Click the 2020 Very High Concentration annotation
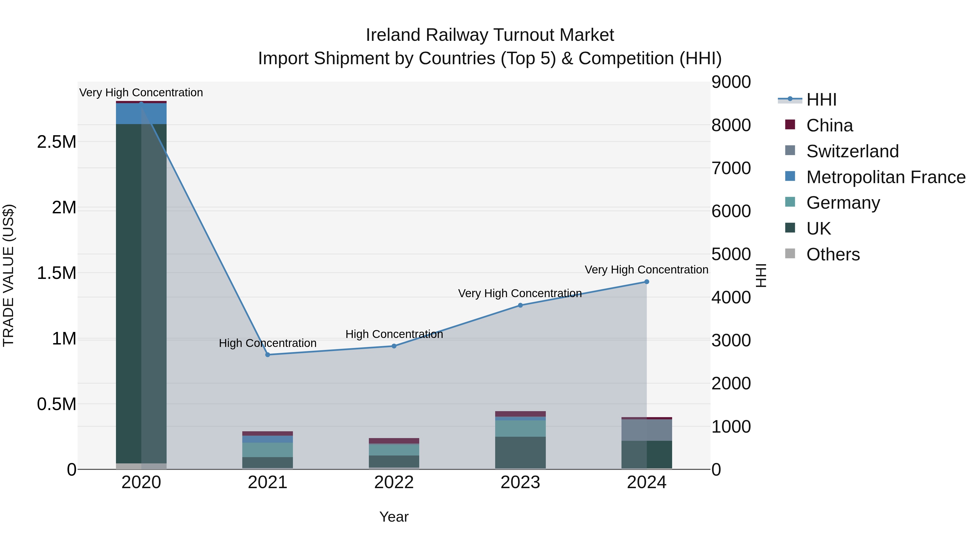This screenshot has height=551, width=980. 141,93
